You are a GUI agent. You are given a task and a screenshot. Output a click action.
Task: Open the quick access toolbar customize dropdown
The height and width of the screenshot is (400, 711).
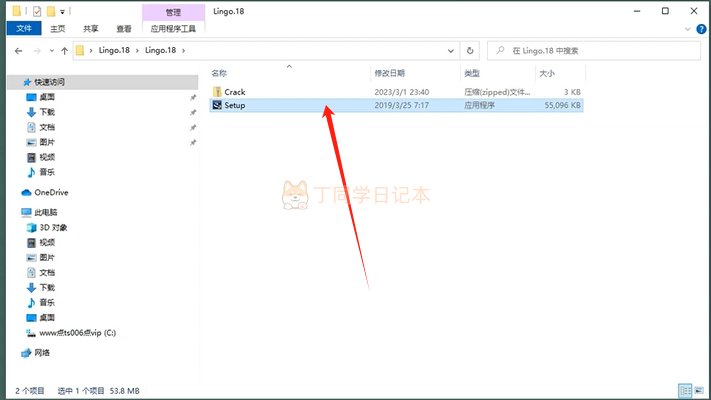click(62, 12)
